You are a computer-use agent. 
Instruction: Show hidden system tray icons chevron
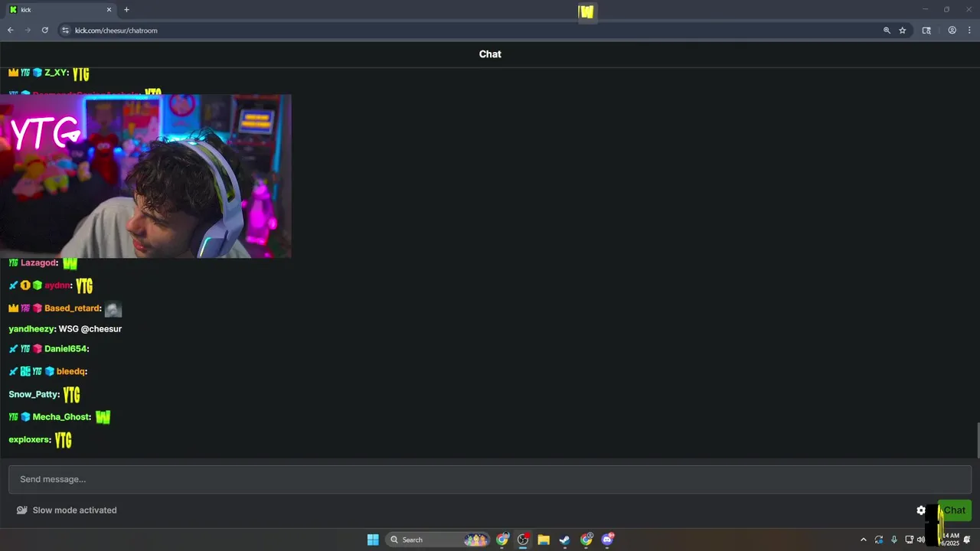(864, 540)
